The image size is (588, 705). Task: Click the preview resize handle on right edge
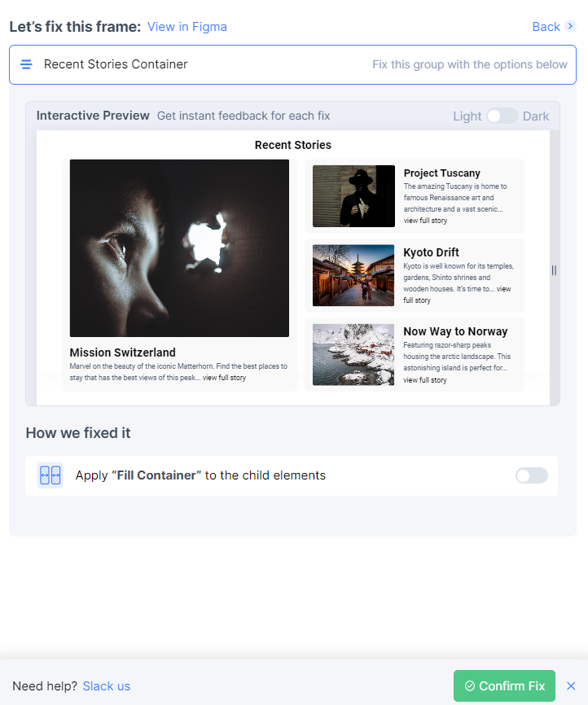[554, 270]
